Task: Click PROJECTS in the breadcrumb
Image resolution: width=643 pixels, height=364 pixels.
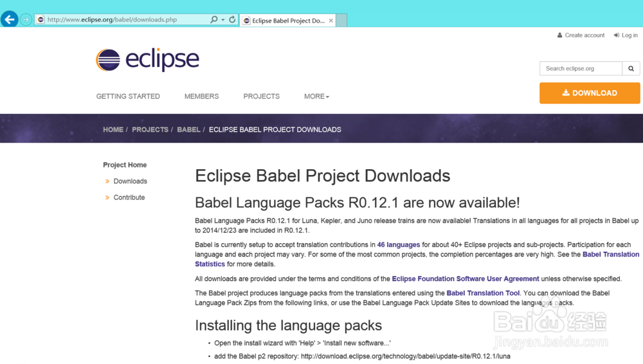Action: point(150,130)
